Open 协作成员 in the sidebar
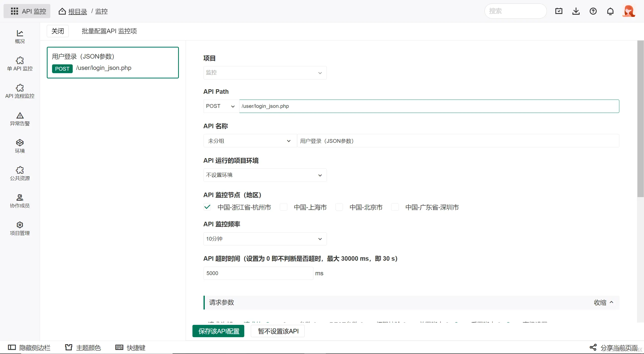The width and height of the screenshot is (644, 354). [20, 201]
